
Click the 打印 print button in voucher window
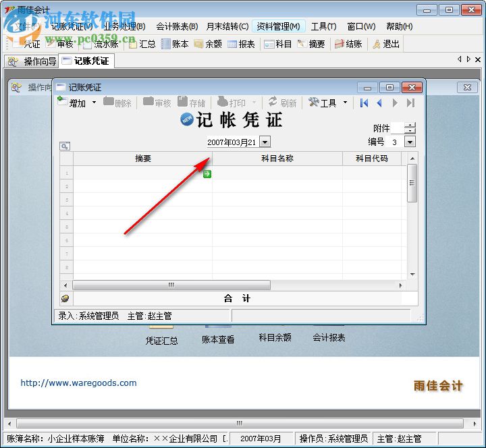tap(232, 103)
